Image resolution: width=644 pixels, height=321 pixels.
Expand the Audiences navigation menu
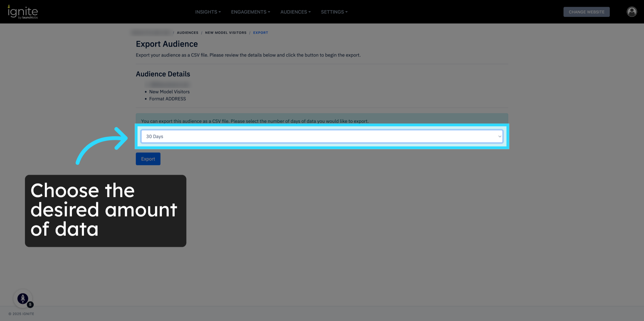295,12
